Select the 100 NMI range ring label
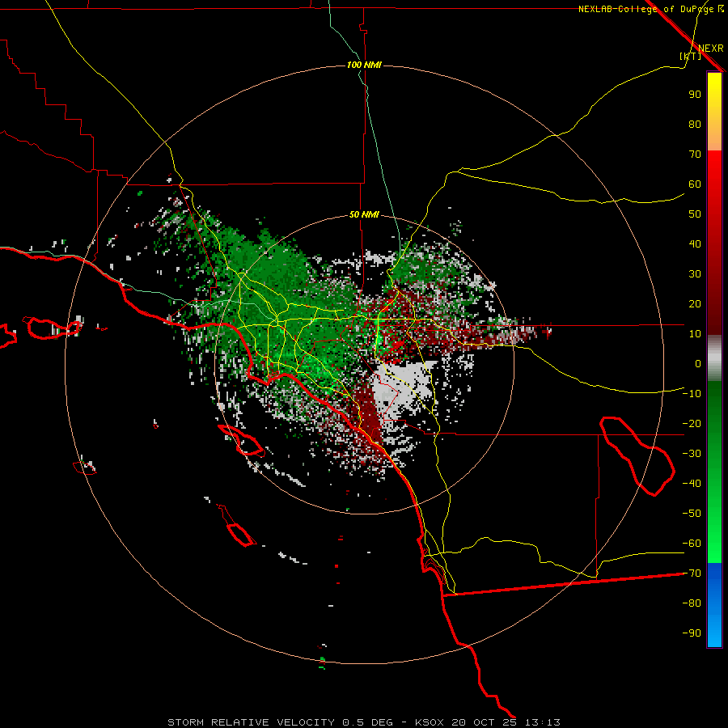The height and width of the screenshot is (728, 728). 364,65
